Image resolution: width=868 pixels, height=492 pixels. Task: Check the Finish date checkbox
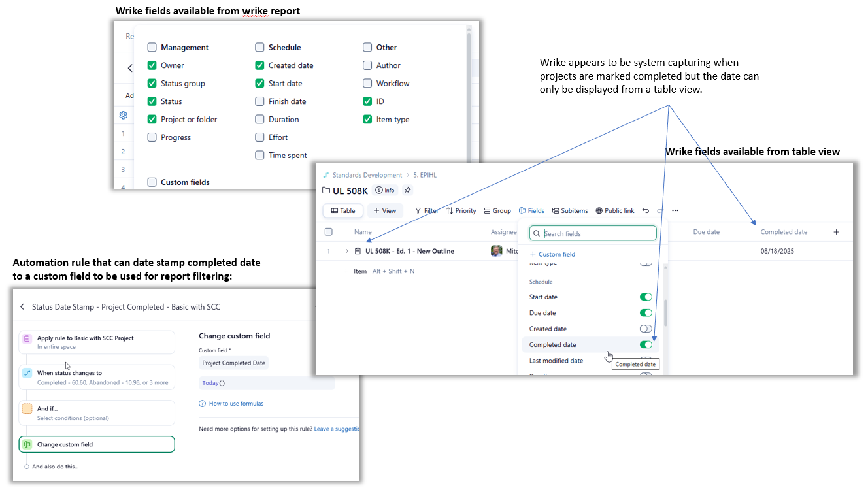pos(259,101)
